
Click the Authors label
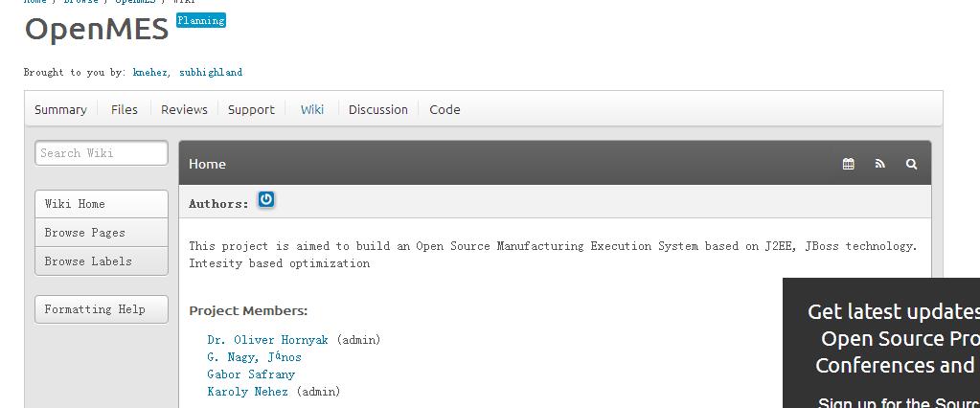[218, 204]
